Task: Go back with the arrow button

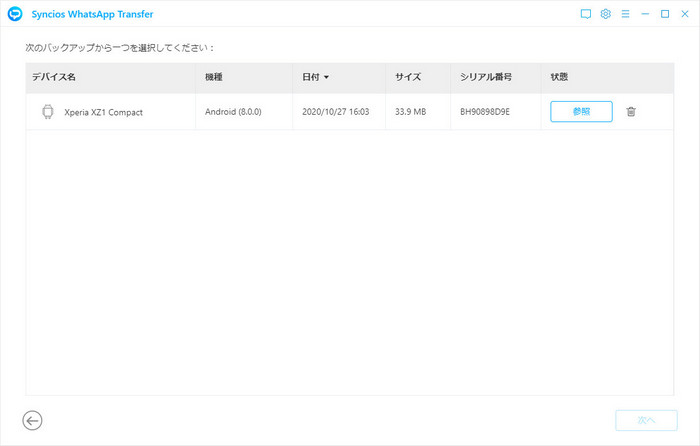Action: 32,421
